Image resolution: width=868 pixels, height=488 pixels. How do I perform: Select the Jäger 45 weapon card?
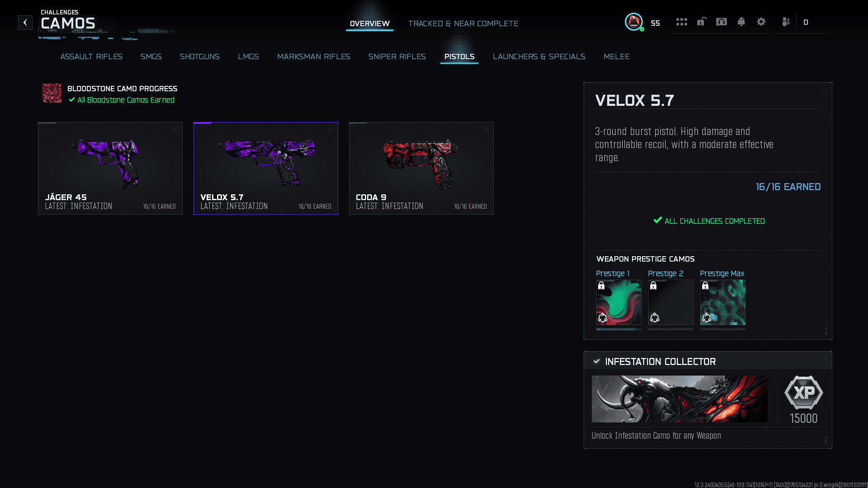coord(110,168)
